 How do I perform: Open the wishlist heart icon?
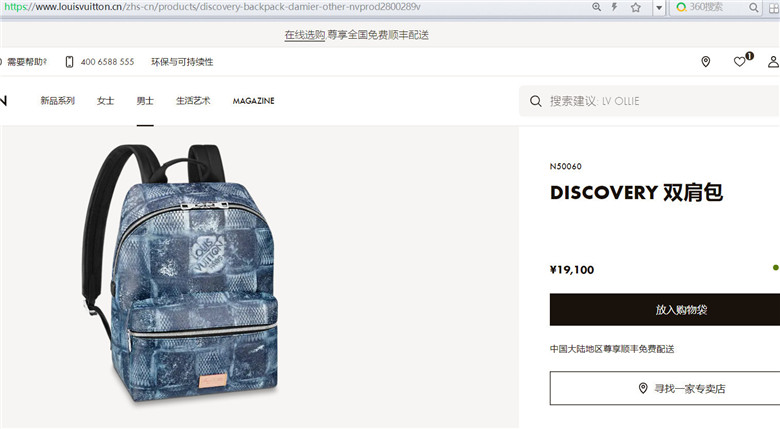pos(740,62)
